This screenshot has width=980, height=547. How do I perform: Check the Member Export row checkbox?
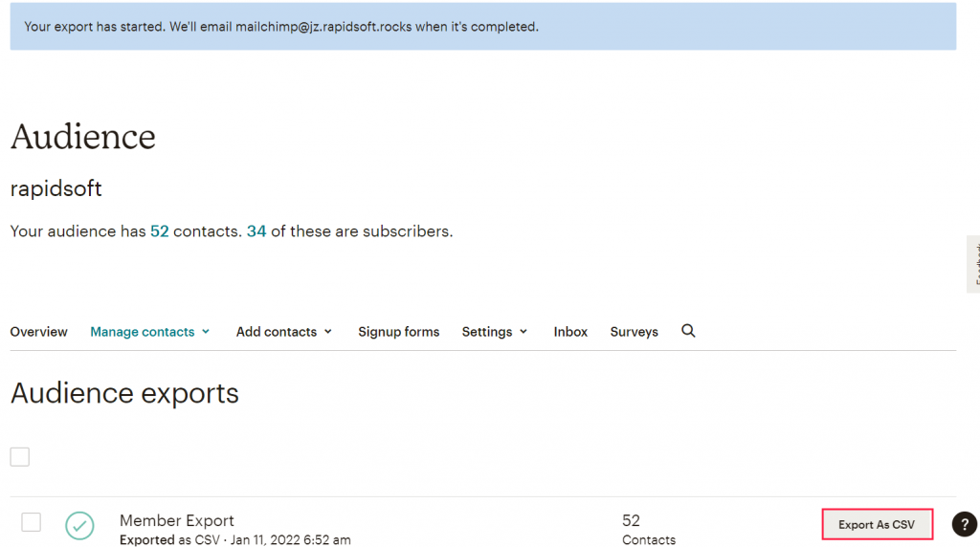(x=32, y=522)
